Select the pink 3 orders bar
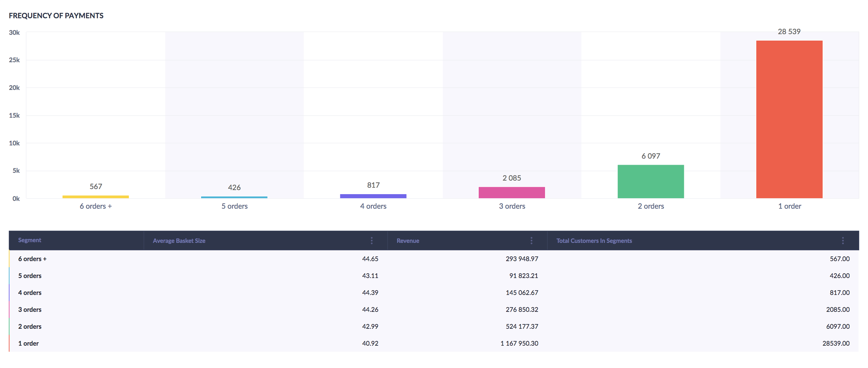 [x=512, y=192]
